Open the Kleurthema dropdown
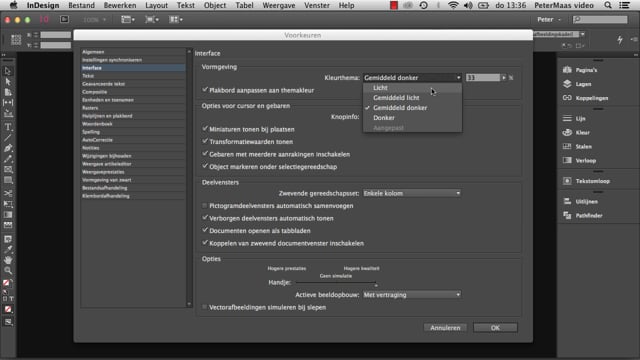The image size is (640, 360). (412, 78)
